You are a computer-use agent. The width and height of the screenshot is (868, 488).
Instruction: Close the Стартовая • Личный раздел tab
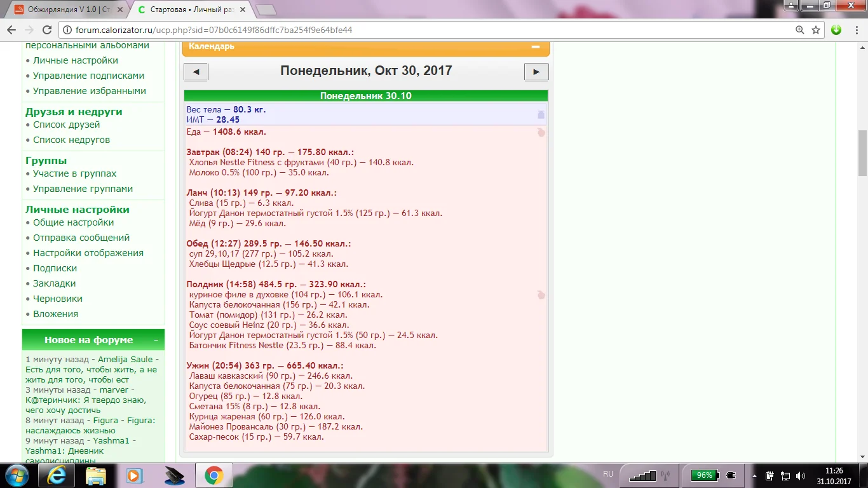(243, 10)
